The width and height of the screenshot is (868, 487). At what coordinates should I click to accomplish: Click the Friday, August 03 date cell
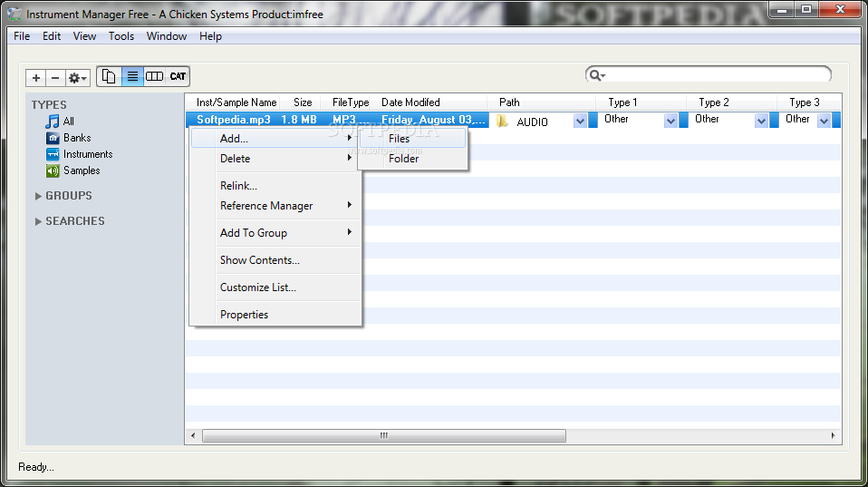(433, 120)
